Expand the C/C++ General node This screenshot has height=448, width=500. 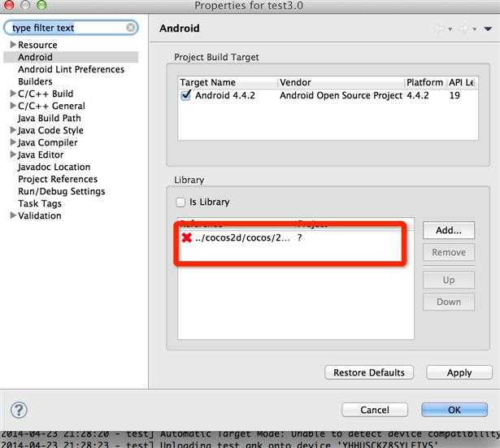pyautogui.click(x=13, y=105)
